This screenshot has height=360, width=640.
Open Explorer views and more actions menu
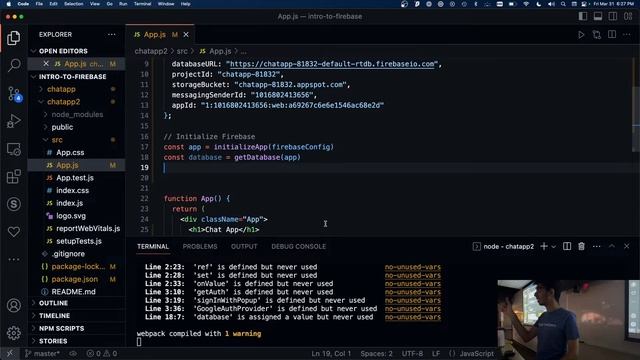click(111, 35)
